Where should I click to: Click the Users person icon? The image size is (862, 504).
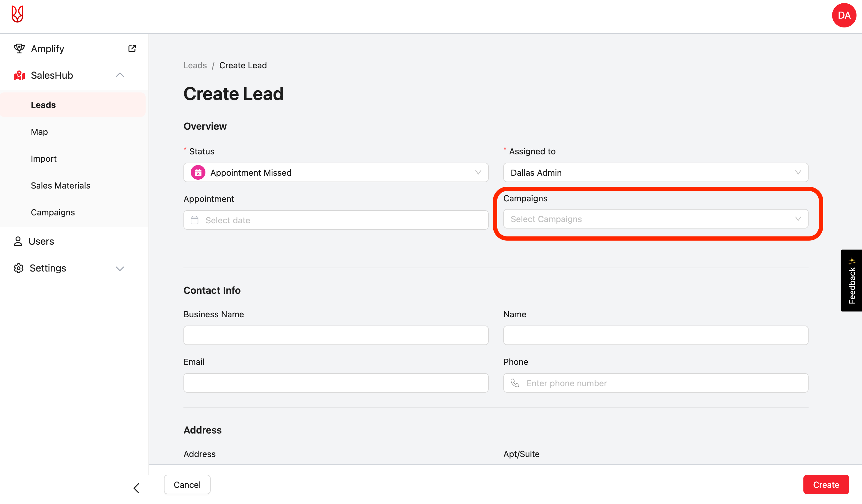pyautogui.click(x=18, y=241)
